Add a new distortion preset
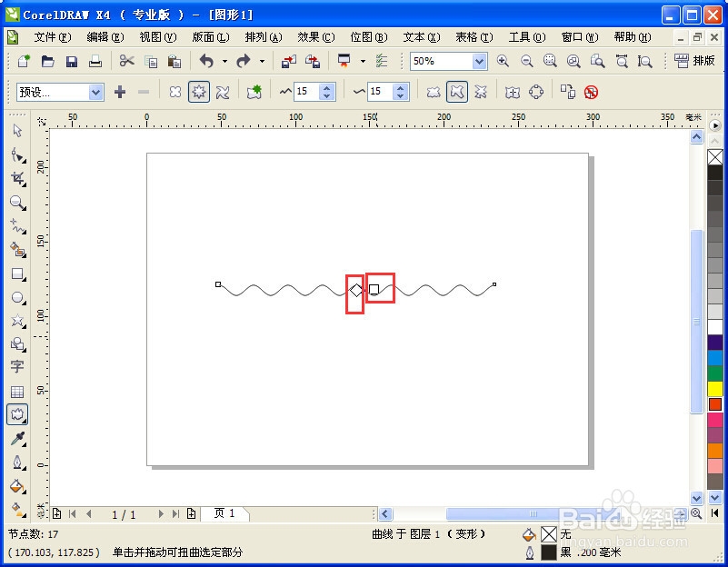The height and width of the screenshot is (567, 728). click(119, 91)
